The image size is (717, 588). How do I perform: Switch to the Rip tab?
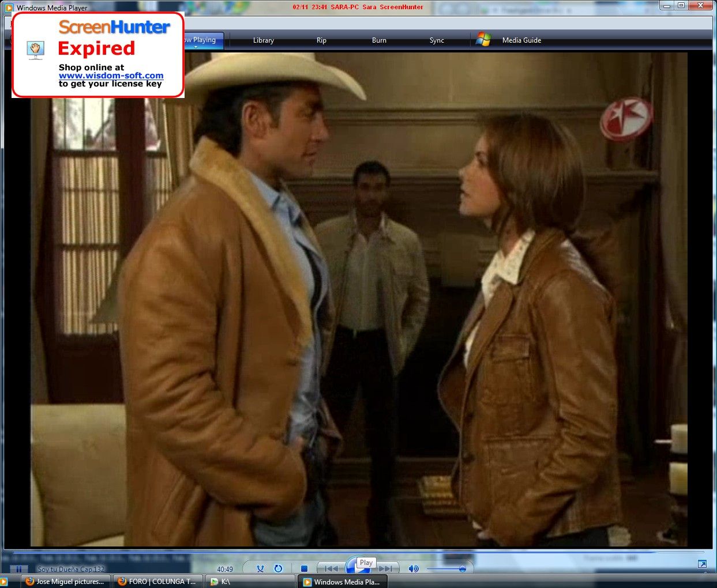click(x=321, y=40)
